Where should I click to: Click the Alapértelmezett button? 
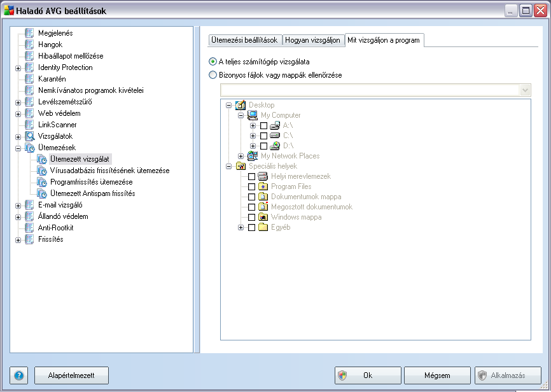(x=71, y=375)
